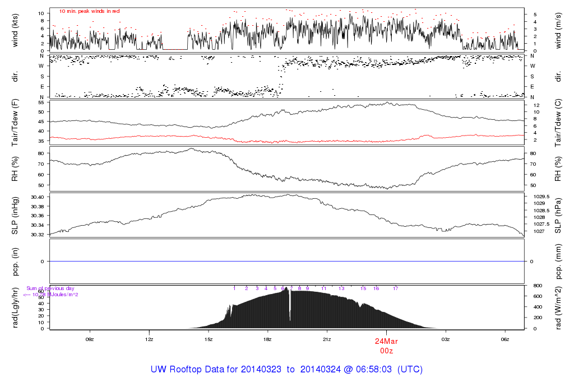Click the SLP (hPa) right axis label
Viewport: 574px width, 392px height.
(x=558, y=216)
